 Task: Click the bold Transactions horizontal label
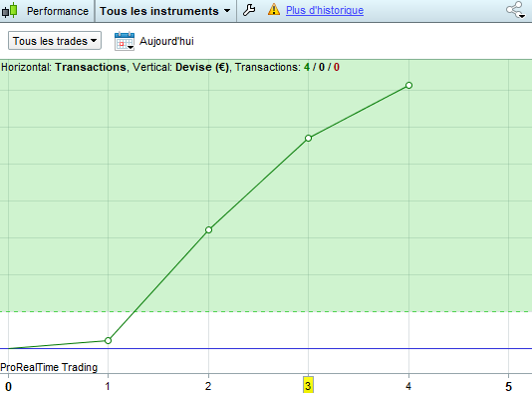pyautogui.click(x=91, y=67)
